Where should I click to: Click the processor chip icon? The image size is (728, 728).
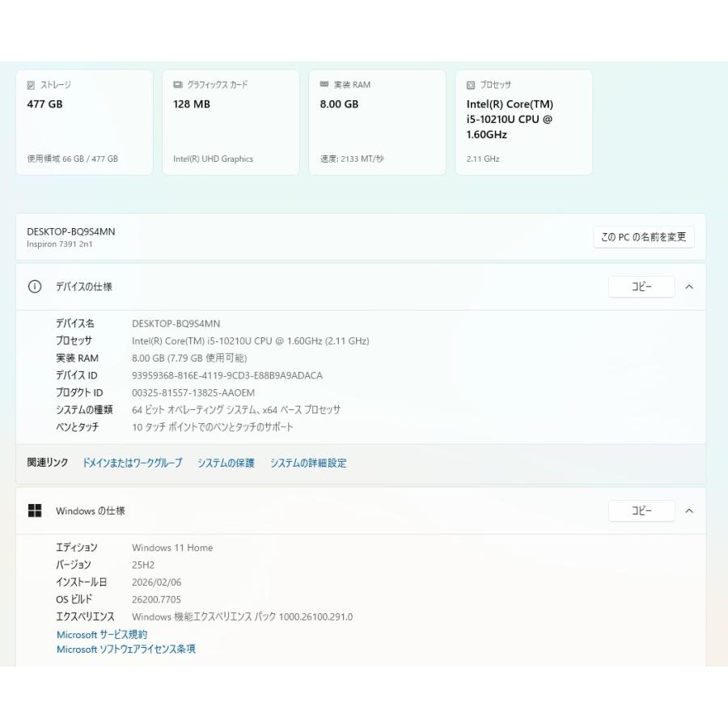pyautogui.click(x=471, y=85)
